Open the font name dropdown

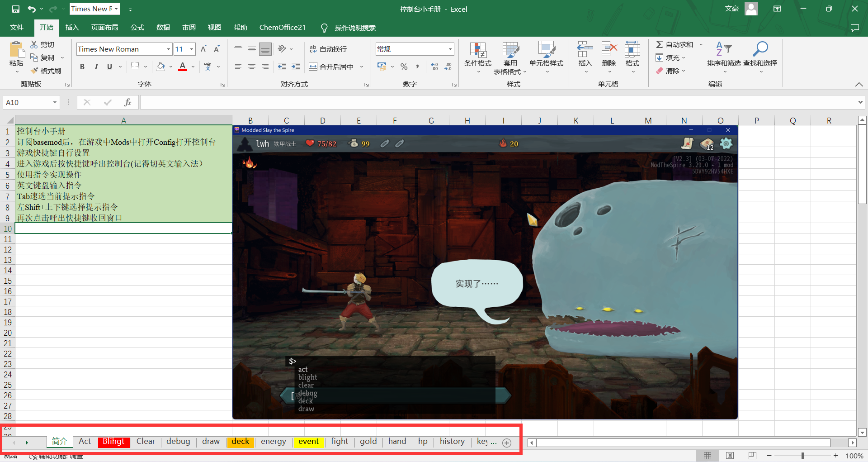[169, 49]
